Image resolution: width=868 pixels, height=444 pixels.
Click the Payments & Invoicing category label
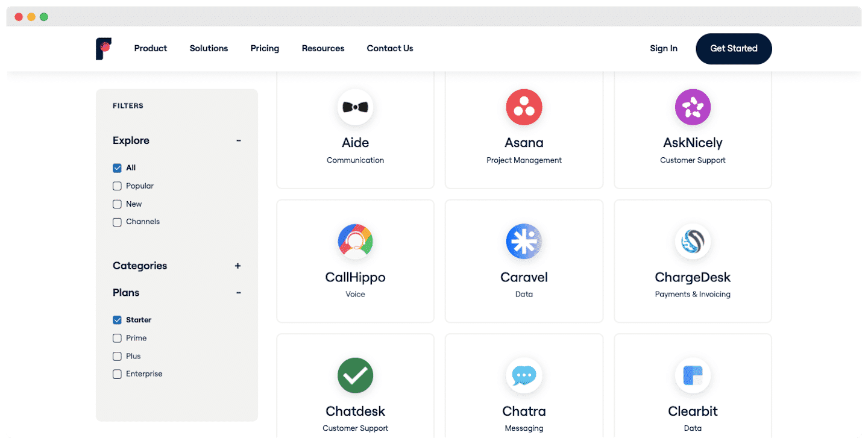click(x=693, y=295)
